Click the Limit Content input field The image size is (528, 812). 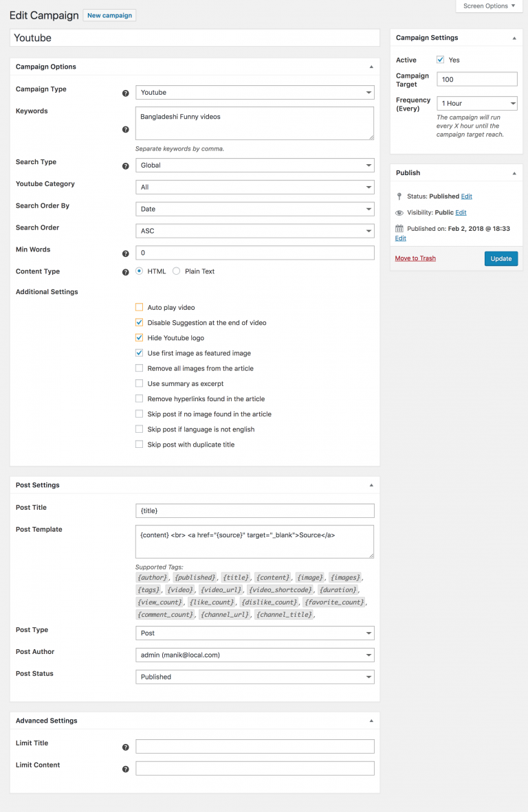tap(255, 768)
